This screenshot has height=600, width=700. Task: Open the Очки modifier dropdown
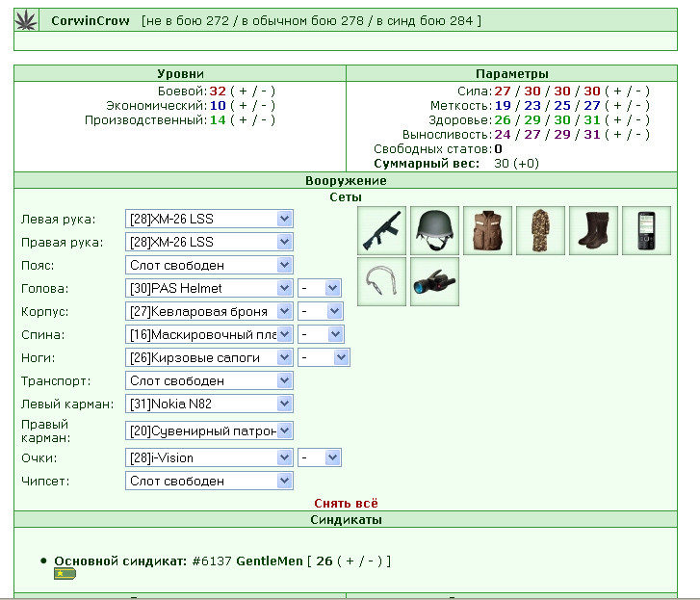(320, 457)
